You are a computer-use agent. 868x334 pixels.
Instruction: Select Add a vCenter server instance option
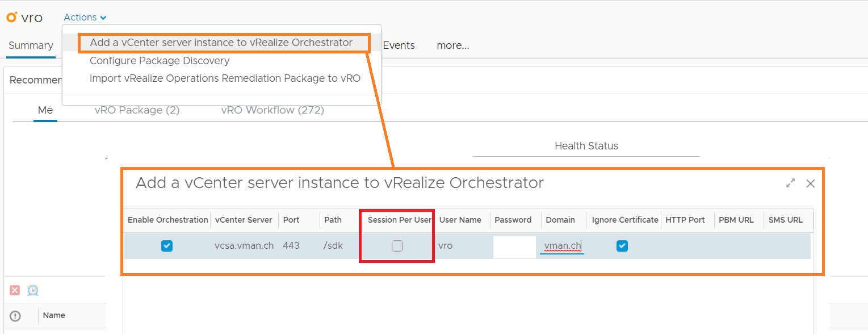[x=221, y=43]
